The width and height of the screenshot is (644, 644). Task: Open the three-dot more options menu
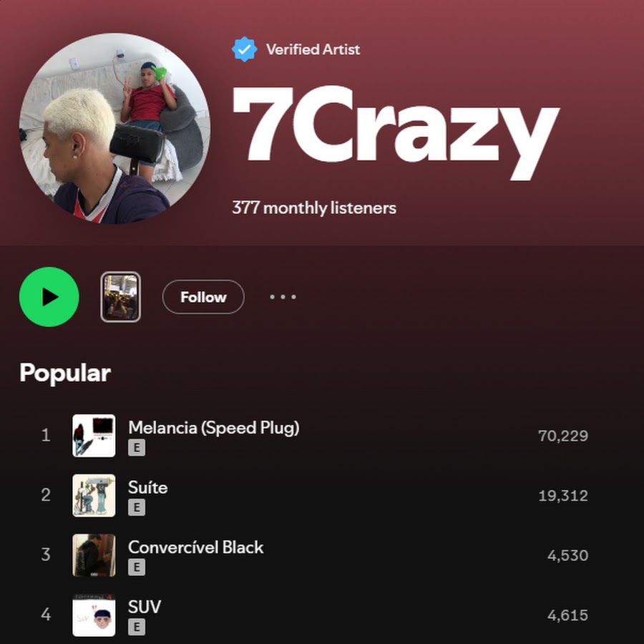click(283, 297)
